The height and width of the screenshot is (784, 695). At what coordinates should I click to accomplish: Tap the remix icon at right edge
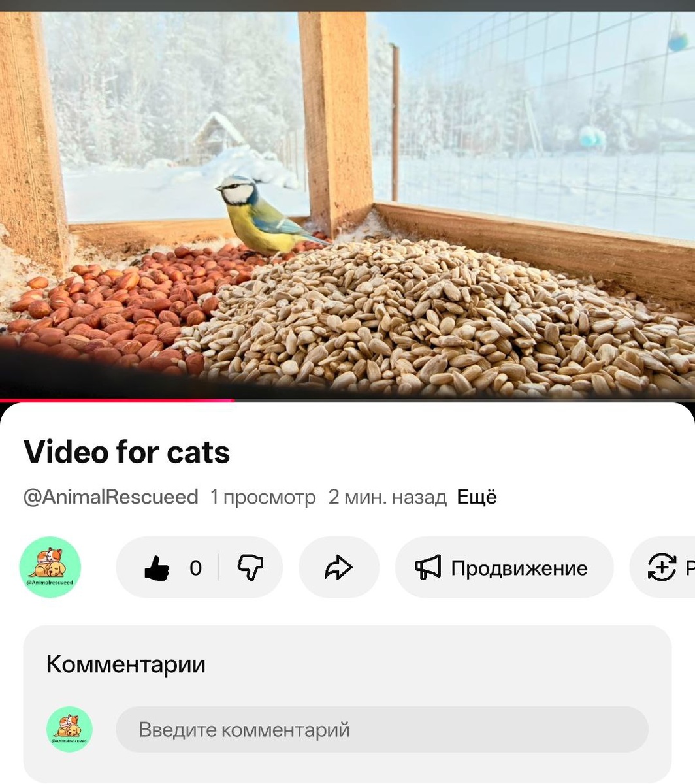(x=662, y=568)
